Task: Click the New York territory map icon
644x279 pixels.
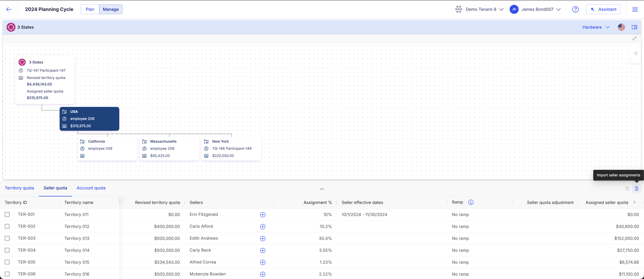Action: coord(206,141)
